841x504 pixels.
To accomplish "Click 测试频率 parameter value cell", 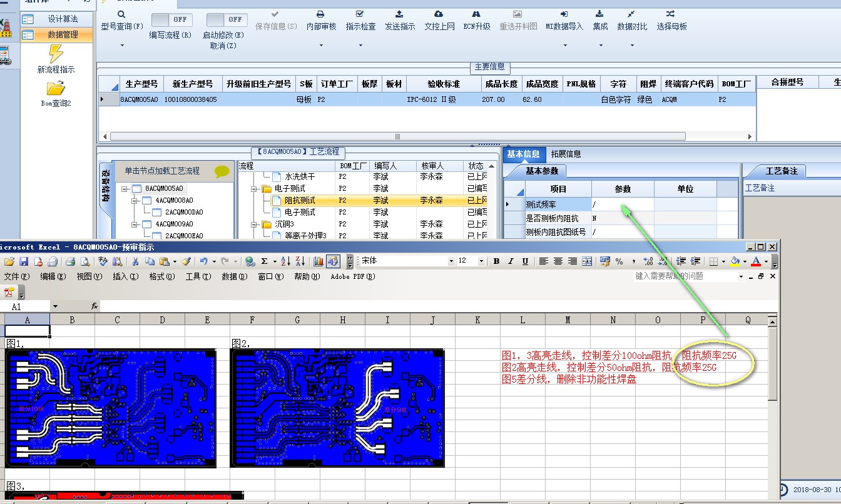I will 623,204.
